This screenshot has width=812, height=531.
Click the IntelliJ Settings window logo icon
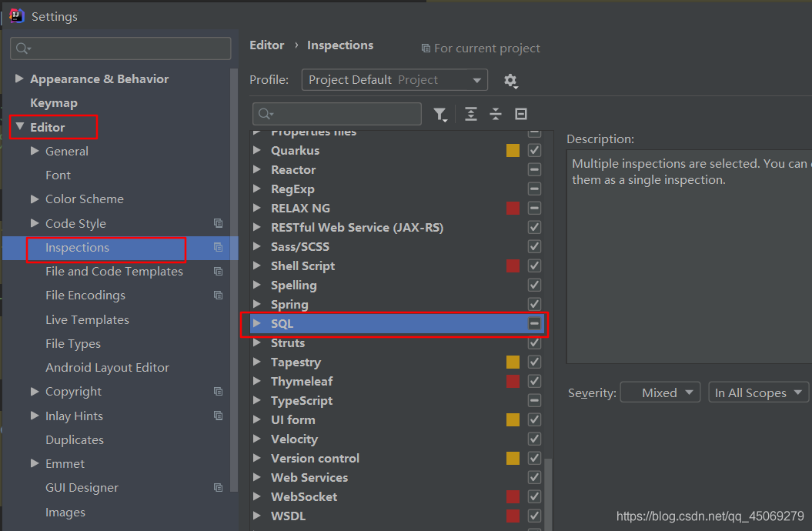click(17, 16)
